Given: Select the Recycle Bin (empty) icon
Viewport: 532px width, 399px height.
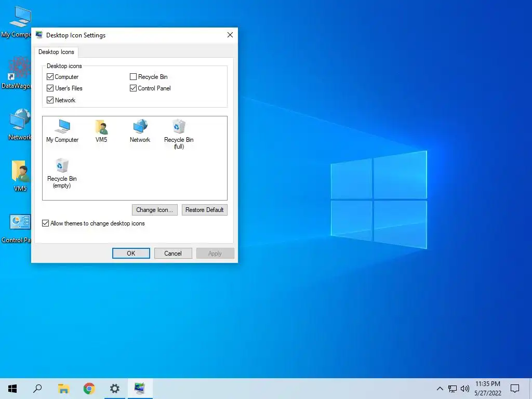Looking at the screenshot, I should (x=62, y=174).
